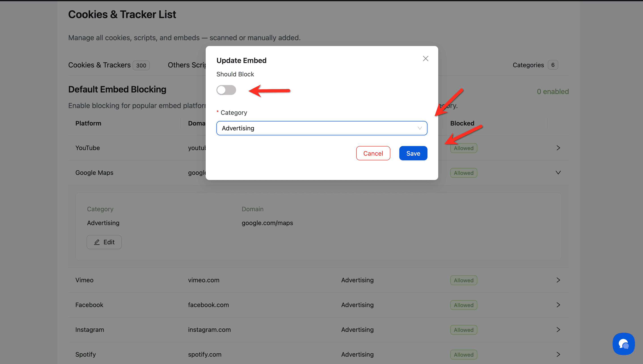Switch to Cookies & Trackers tab
Viewport: 643px width, 364px height.
99,65
